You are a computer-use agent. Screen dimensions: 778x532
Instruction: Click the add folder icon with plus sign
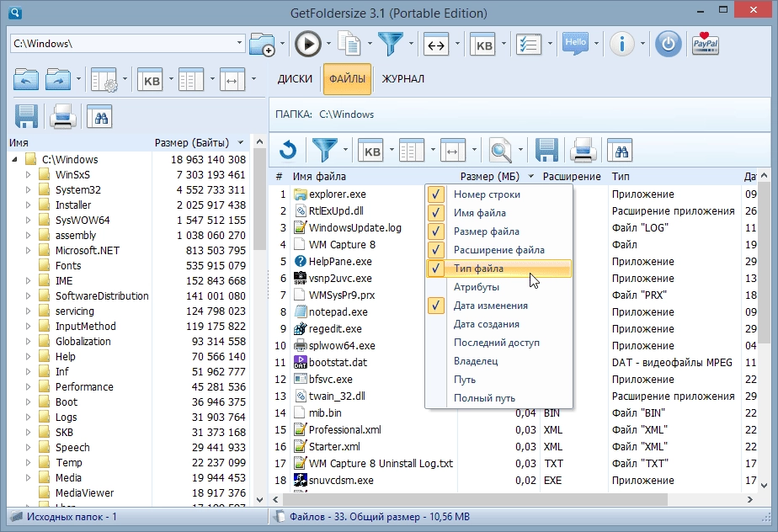263,45
